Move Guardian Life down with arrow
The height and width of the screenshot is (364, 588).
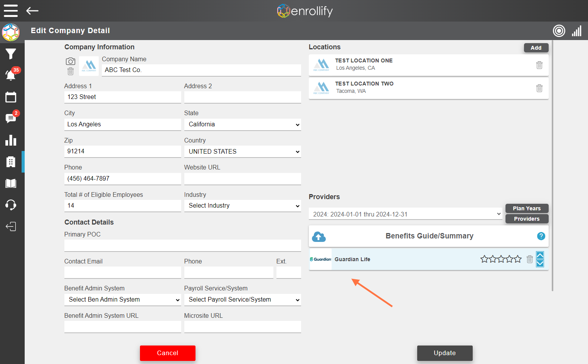pyautogui.click(x=540, y=263)
